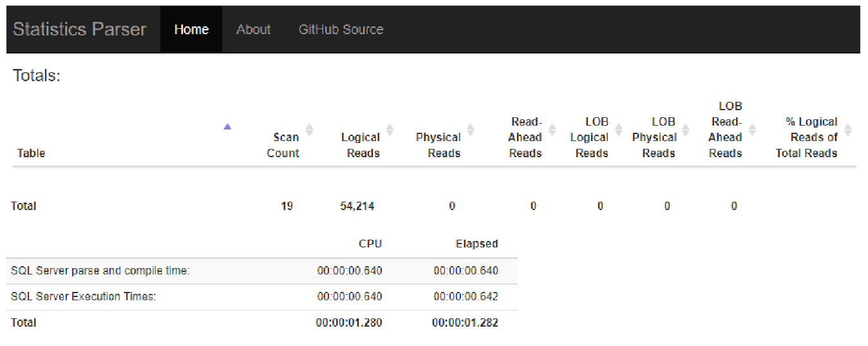Click the LOB Physical Reads sort arrows
This screenshot has height=346, width=868.
pyautogui.click(x=685, y=130)
